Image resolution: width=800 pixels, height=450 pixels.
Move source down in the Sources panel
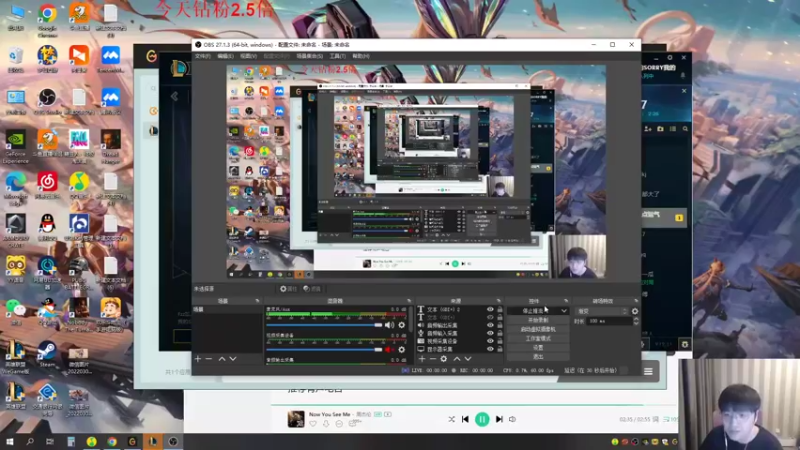468,359
